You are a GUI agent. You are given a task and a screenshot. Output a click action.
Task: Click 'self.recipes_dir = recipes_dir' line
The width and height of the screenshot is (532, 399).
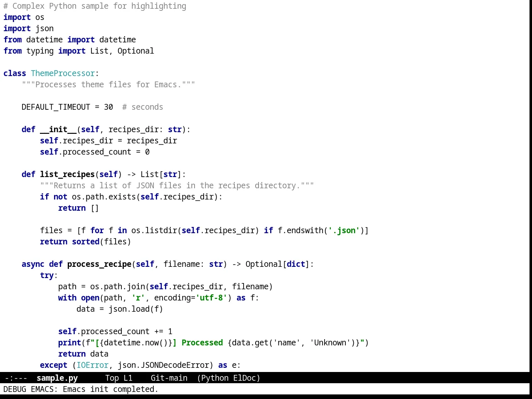pos(108,140)
